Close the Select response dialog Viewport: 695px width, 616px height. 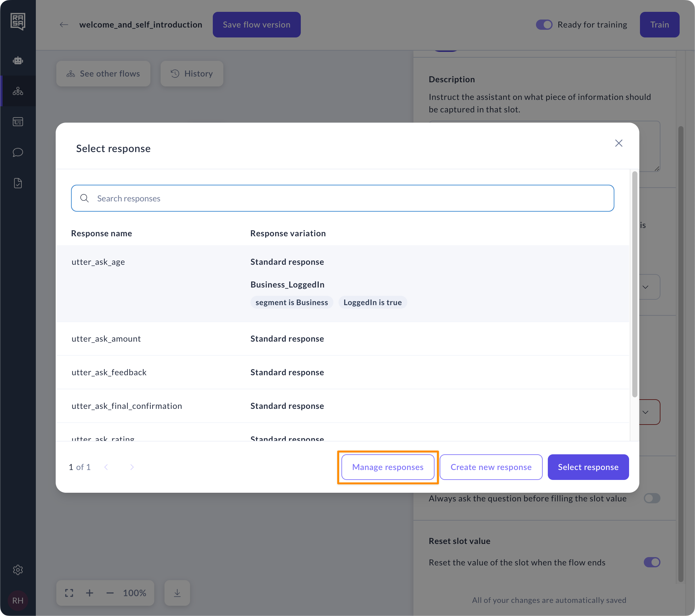pyautogui.click(x=619, y=143)
